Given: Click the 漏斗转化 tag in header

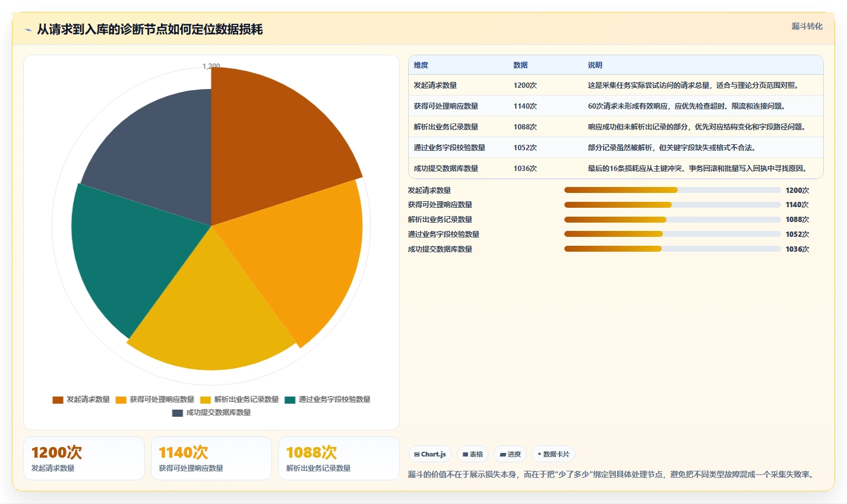Looking at the screenshot, I should tap(807, 26).
